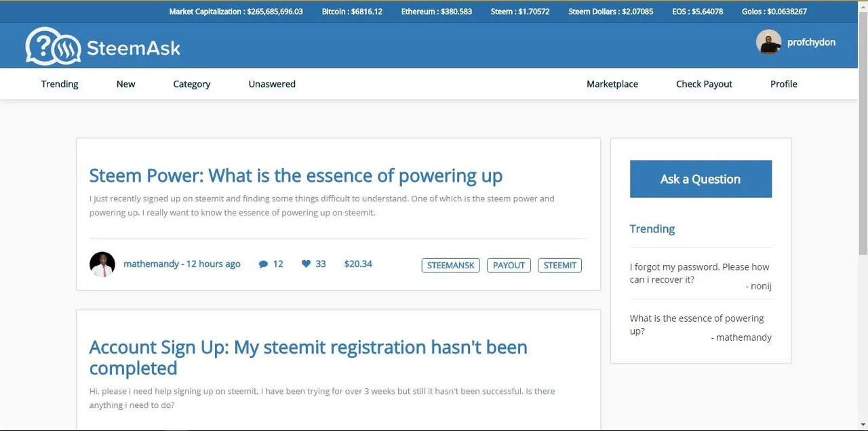This screenshot has height=431, width=868.
Task: Select the STEEMANSK tag
Action: pyautogui.click(x=451, y=265)
